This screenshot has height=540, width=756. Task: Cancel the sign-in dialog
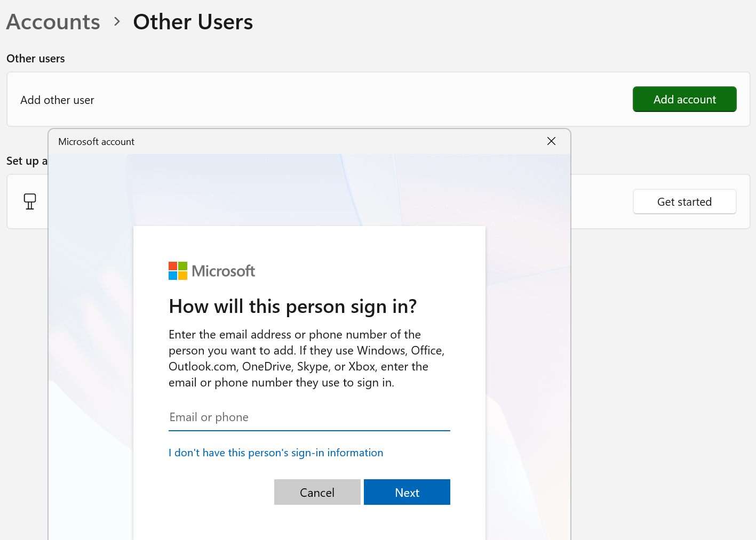pyautogui.click(x=317, y=492)
